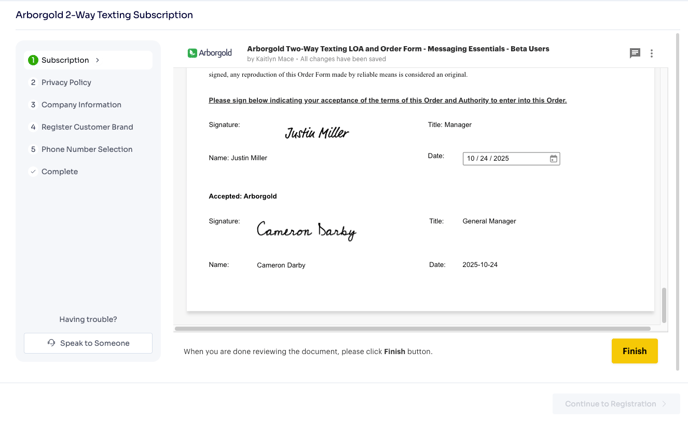Open the three-dot document options menu
The height and width of the screenshot is (422, 688).
[652, 53]
